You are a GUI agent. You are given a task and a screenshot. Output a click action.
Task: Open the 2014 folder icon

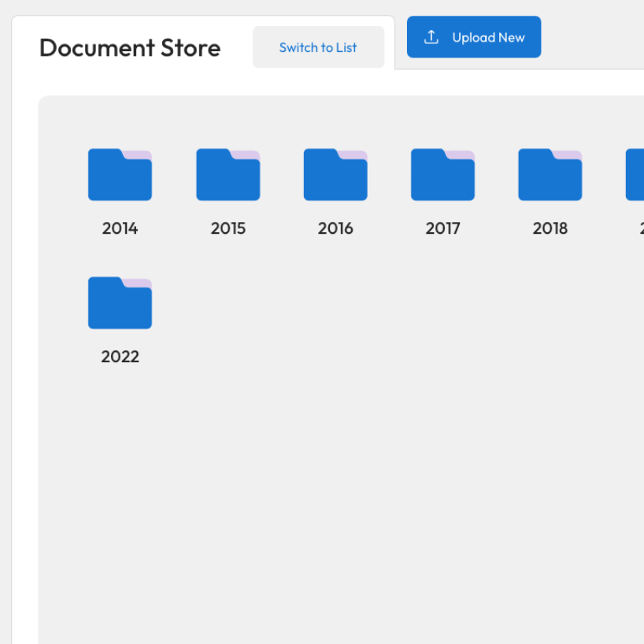(x=120, y=175)
